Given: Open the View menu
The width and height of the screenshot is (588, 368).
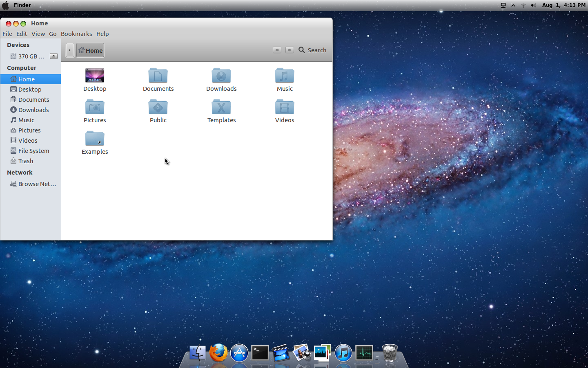Looking at the screenshot, I should click(38, 34).
